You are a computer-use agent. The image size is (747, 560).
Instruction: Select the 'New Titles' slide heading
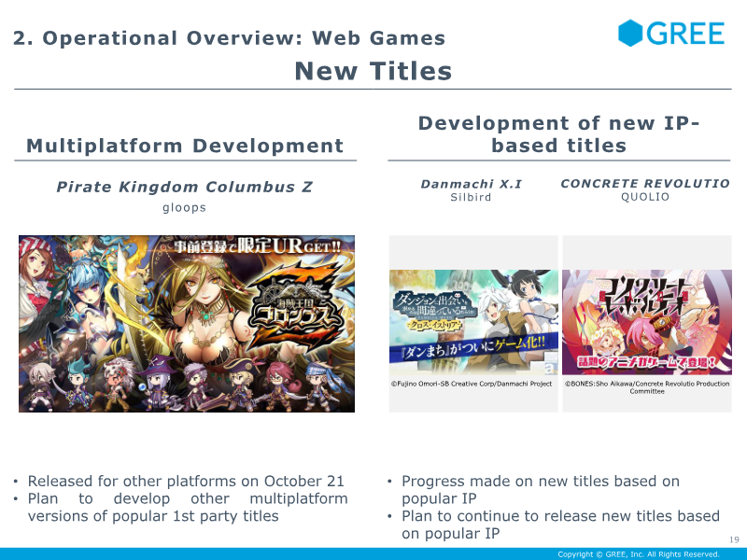pos(373,71)
